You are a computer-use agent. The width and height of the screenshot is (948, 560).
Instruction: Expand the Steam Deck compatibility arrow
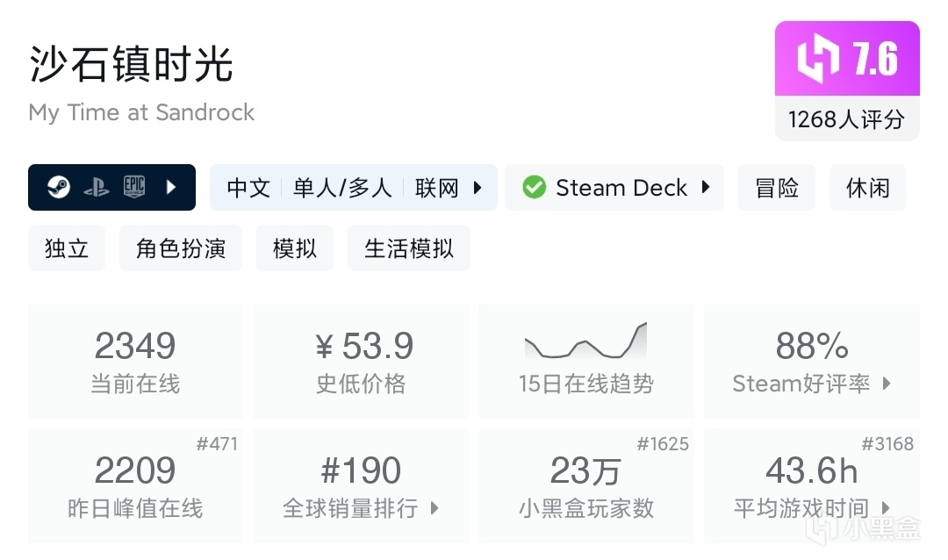click(706, 187)
